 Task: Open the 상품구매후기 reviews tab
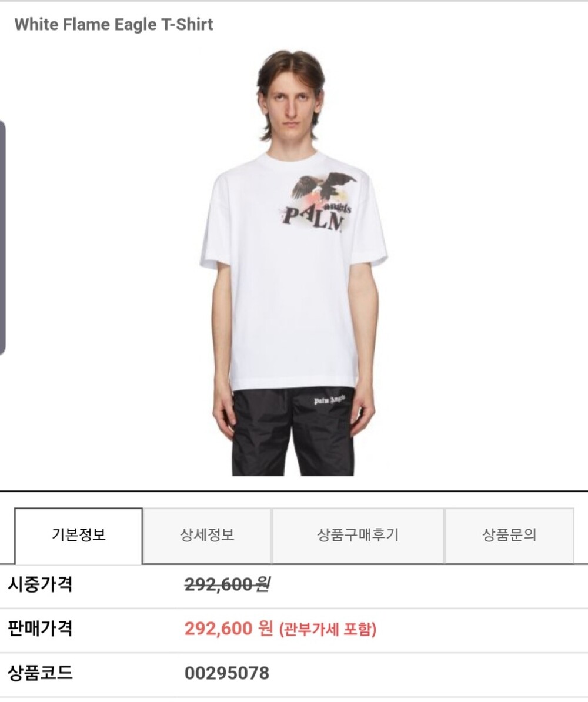[358, 535]
